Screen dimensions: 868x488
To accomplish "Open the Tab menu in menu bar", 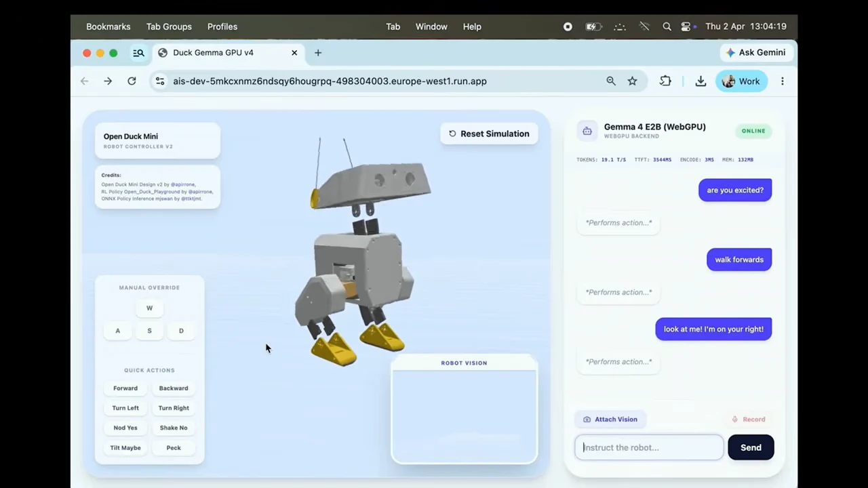I will [x=393, y=26].
